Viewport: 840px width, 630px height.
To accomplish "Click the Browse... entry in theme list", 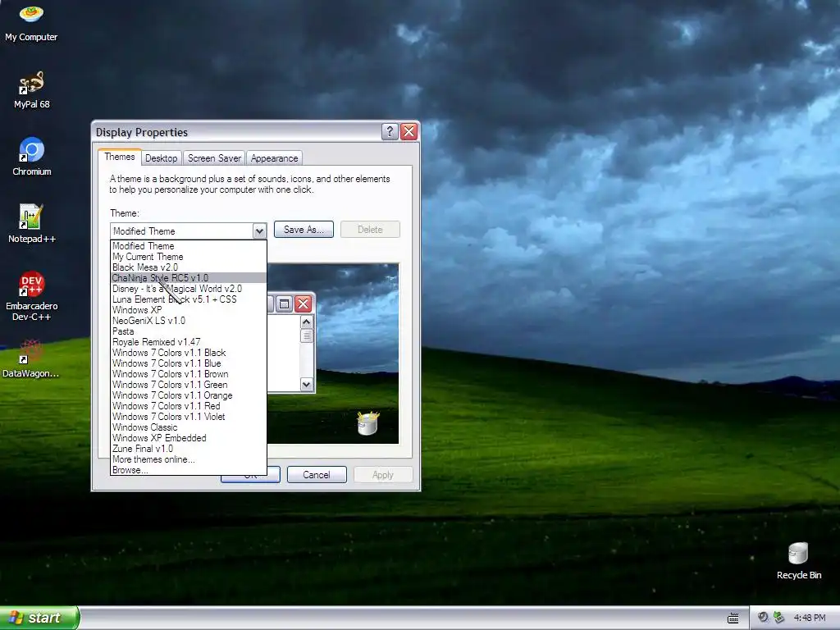I will click(189, 470).
